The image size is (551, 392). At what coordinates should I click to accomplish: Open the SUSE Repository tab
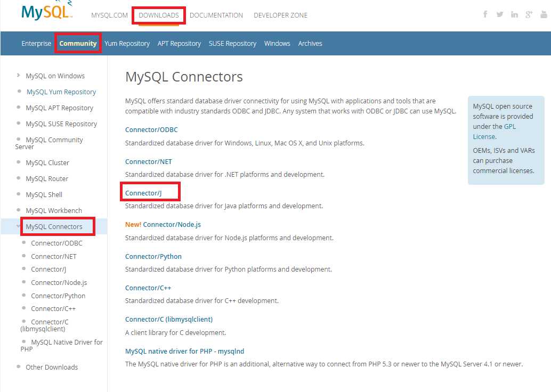(232, 44)
